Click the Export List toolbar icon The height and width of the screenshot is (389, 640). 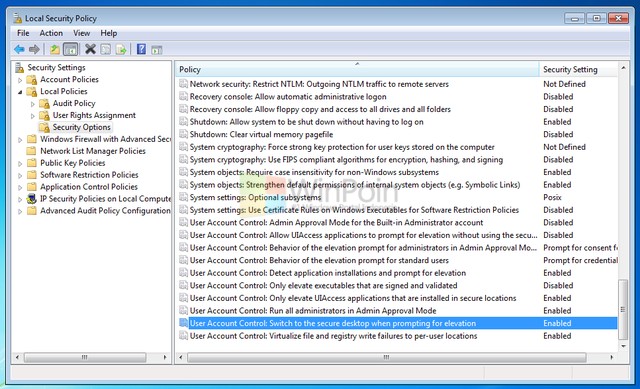click(121, 50)
